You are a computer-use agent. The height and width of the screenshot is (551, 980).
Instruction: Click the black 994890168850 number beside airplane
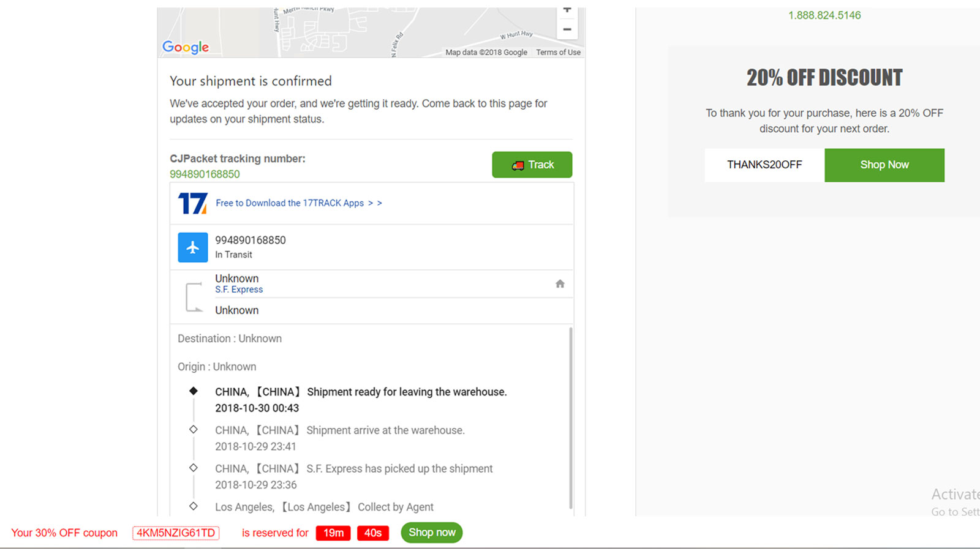[x=251, y=240]
